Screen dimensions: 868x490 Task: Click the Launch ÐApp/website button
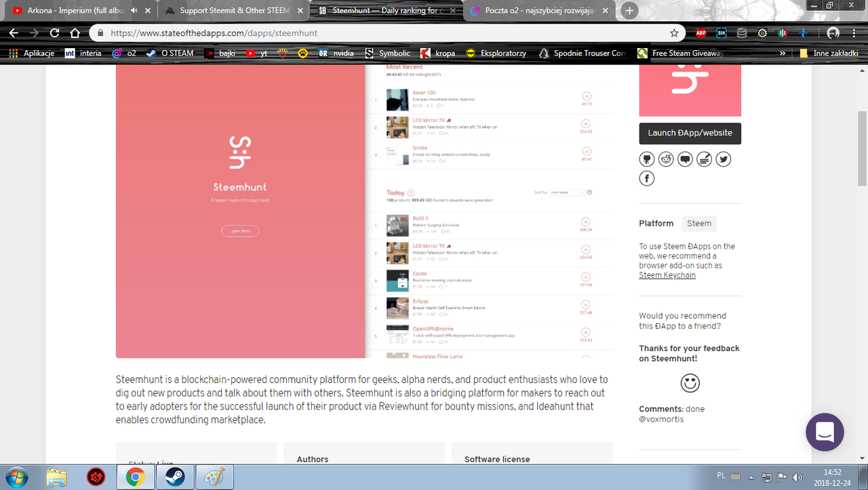click(x=690, y=133)
